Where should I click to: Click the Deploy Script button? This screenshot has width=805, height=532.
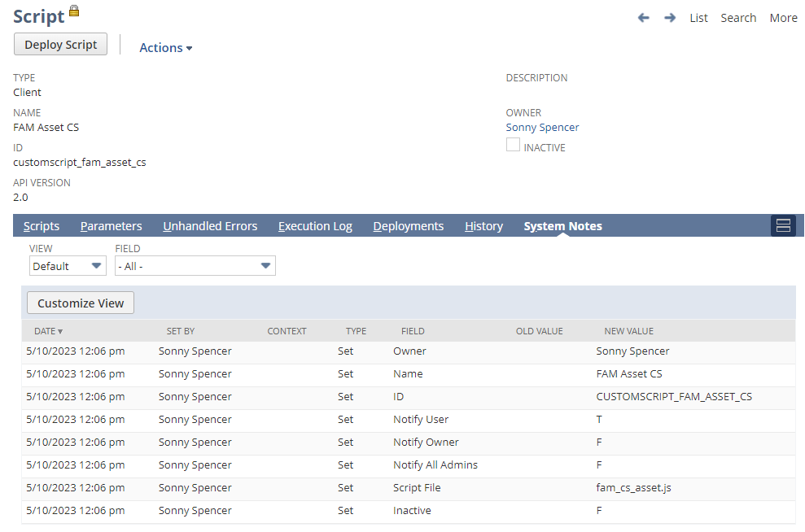(59, 44)
